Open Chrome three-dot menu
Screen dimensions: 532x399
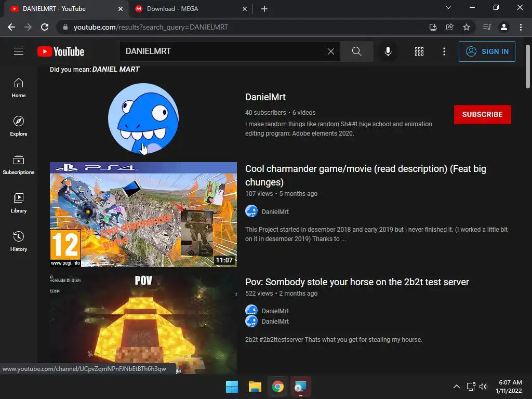click(x=521, y=27)
